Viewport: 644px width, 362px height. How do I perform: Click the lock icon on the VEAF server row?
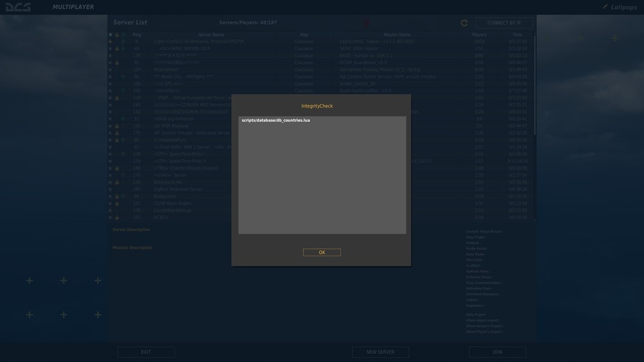coord(117,98)
